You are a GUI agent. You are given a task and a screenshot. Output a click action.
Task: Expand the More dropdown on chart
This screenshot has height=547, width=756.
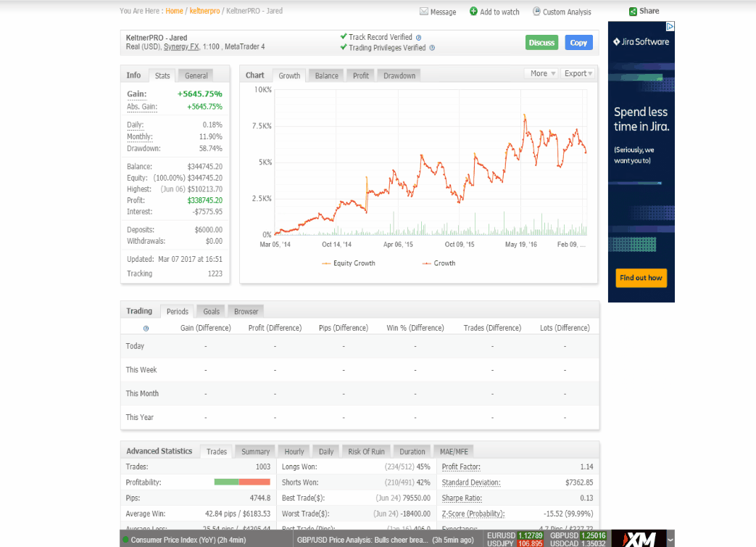pyautogui.click(x=542, y=73)
